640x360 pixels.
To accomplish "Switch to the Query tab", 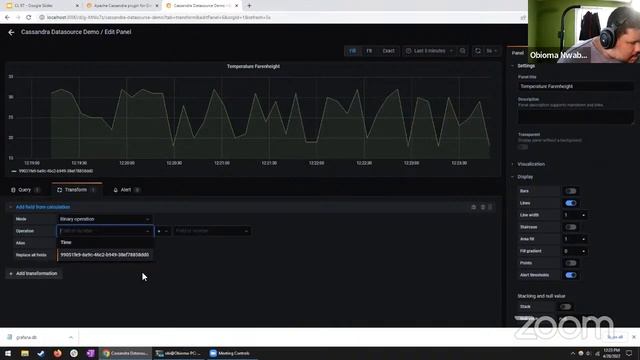I will coord(25,190).
